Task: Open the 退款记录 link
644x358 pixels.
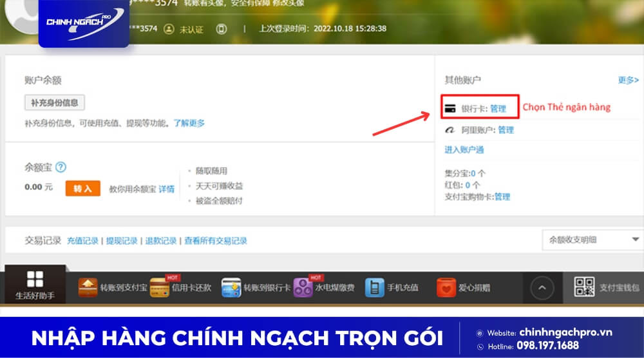Action: 160,241
